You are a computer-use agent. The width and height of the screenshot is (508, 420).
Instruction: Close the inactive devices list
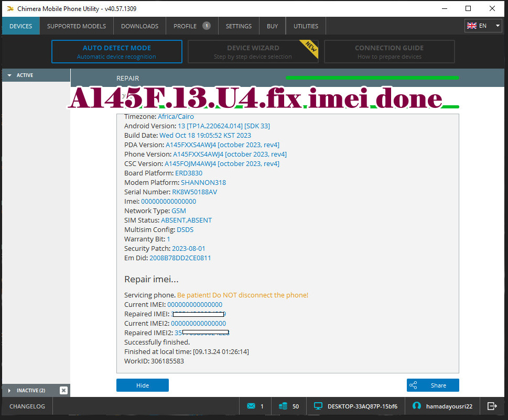(63, 390)
